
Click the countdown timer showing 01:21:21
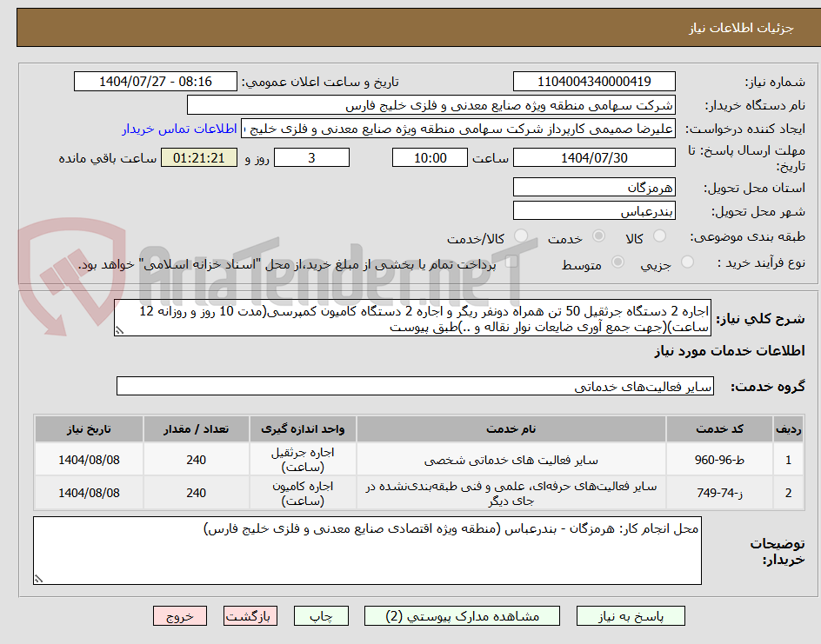pos(198,157)
